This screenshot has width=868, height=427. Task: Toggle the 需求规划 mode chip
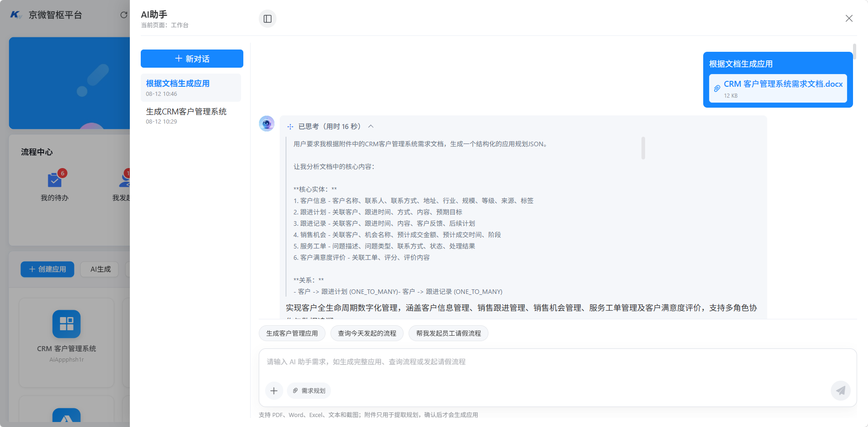coord(309,391)
